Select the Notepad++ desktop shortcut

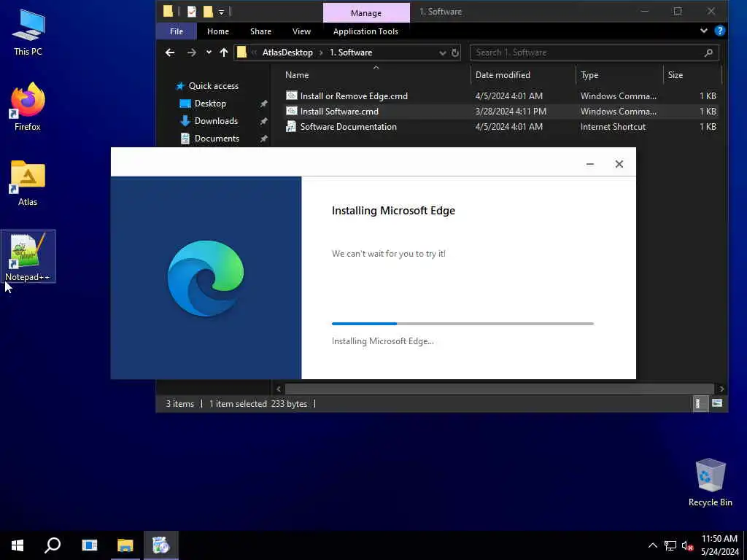click(x=28, y=256)
